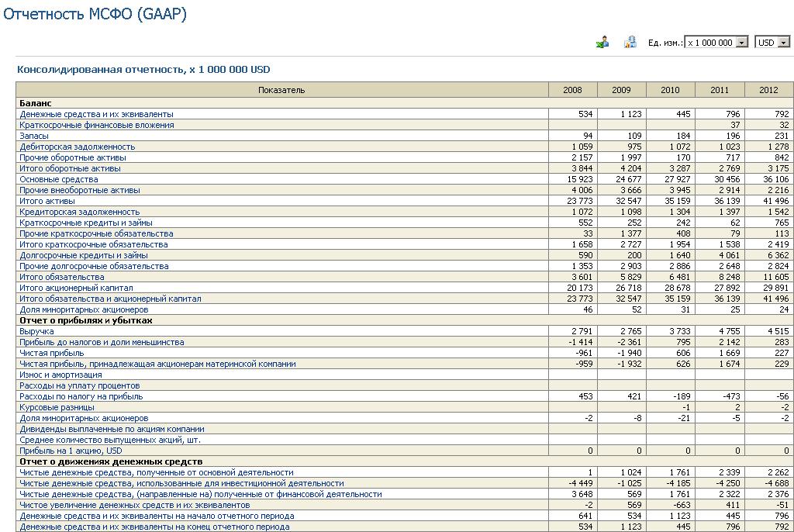Click денежные средства от финансовой деятельности link
Image resolution: width=794 pixels, height=532 pixels.
pyautogui.click(x=201, y=495)
